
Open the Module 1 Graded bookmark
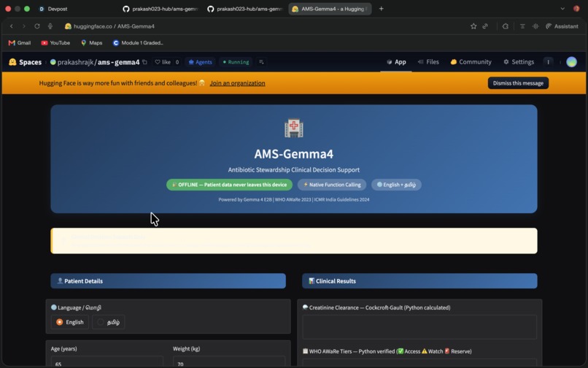pos(138,43)
